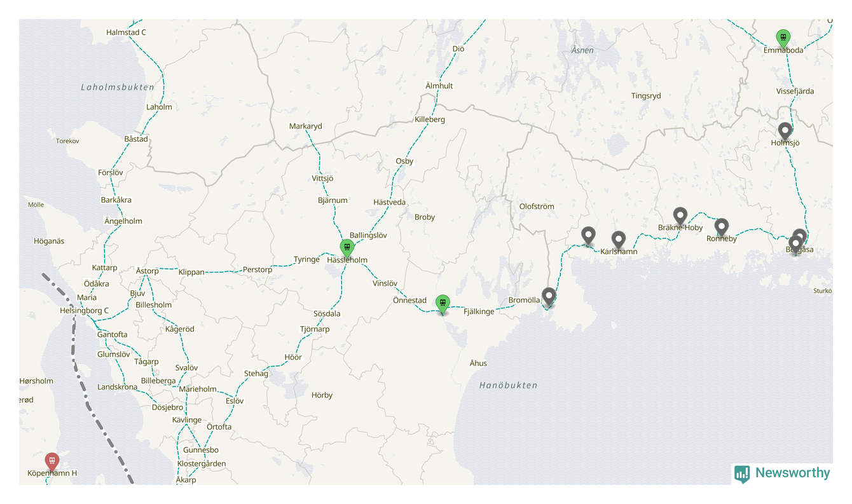The image size is (852, 504).
Task: Click the Hanöbukten bay label
Action: [x=508, y=385]
